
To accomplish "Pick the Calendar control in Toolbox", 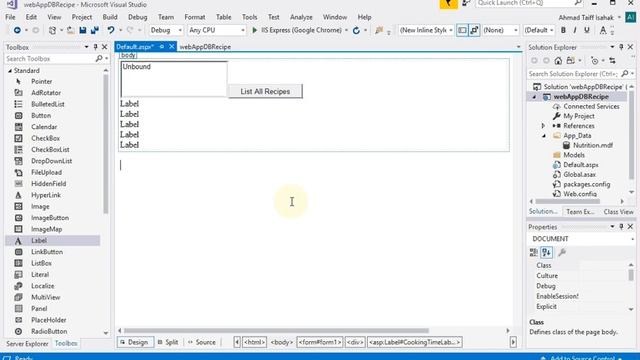I will [44, 127].
